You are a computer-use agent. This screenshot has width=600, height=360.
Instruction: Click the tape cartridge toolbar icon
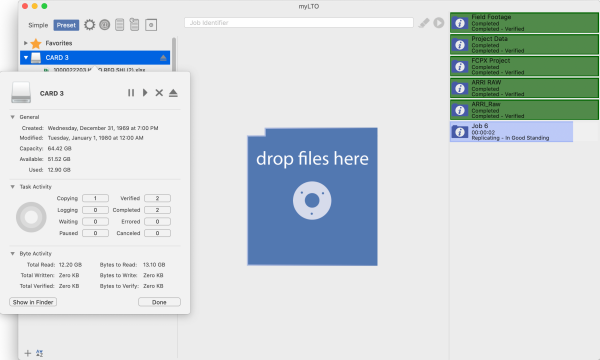(119, 25)
